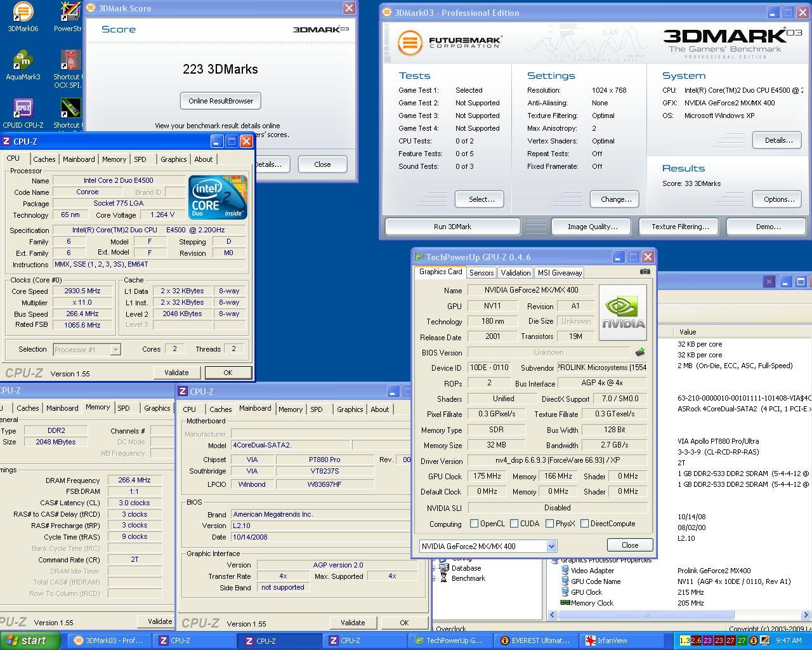Click the GPU-Z save BIOS chip icon
Screen dimensions: 812x650
pos(639,352)
